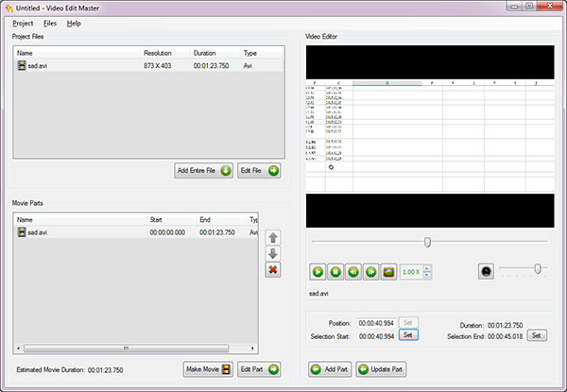Click the scroll right arrow in Movie Parts
This screenshot has height=392, width=567.
[x=252, y=349]
